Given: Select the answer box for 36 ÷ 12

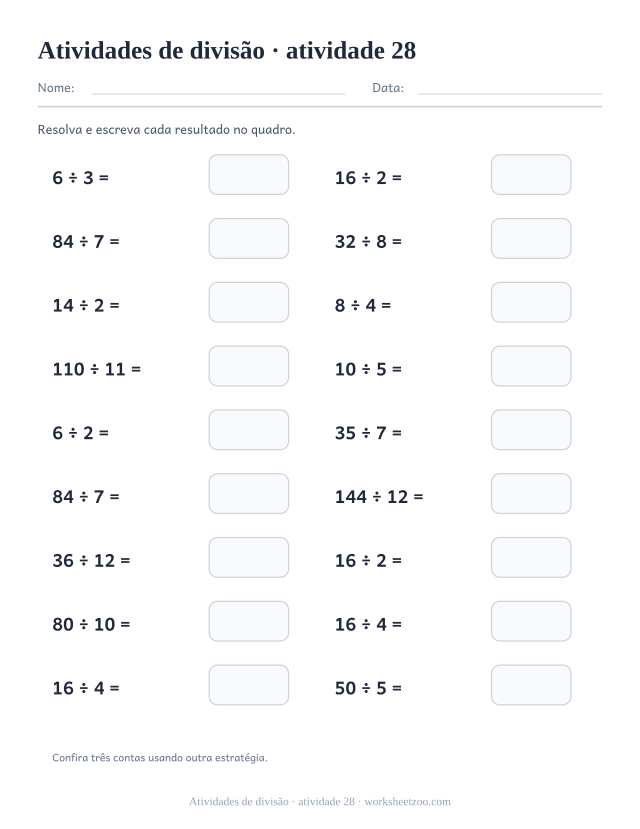Looking at the screenshot, I should [x=248, y=557].
